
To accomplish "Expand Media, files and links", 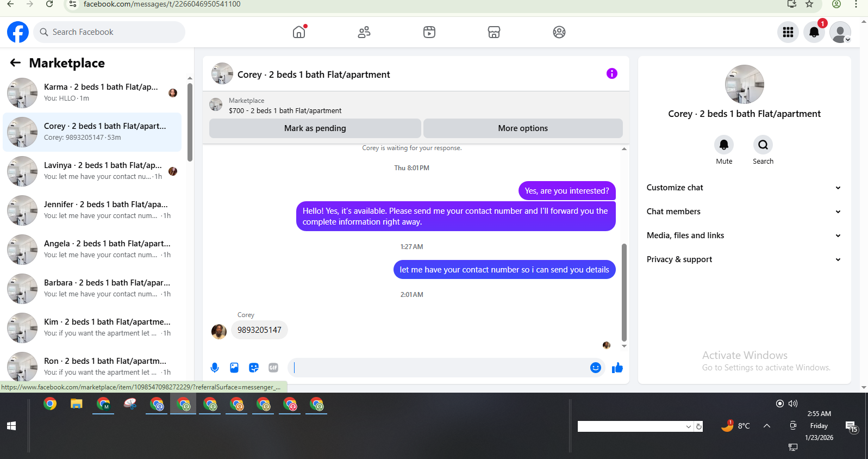I will [744, 235].
